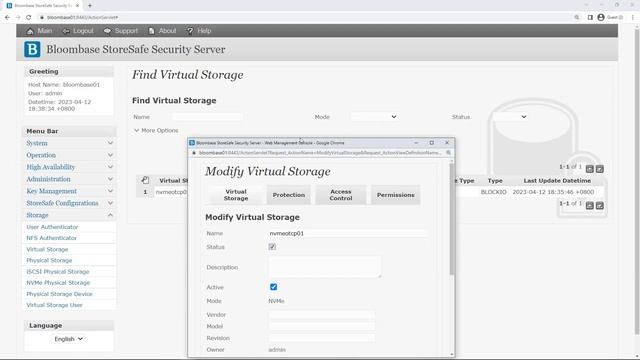Image resolution: width=640 pixels, height=360 pixels.
Task: Click nvmeotcp01 row in results table
Action: click(x=171, y=192)
